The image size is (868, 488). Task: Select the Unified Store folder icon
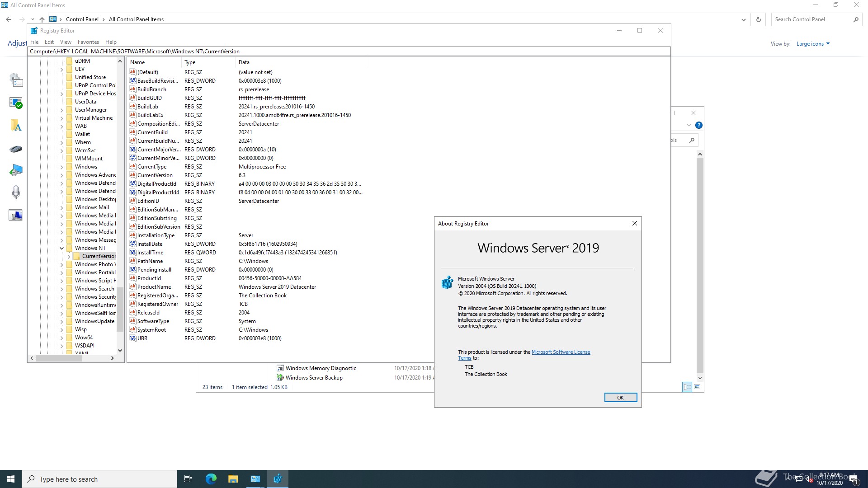[69, 77]
